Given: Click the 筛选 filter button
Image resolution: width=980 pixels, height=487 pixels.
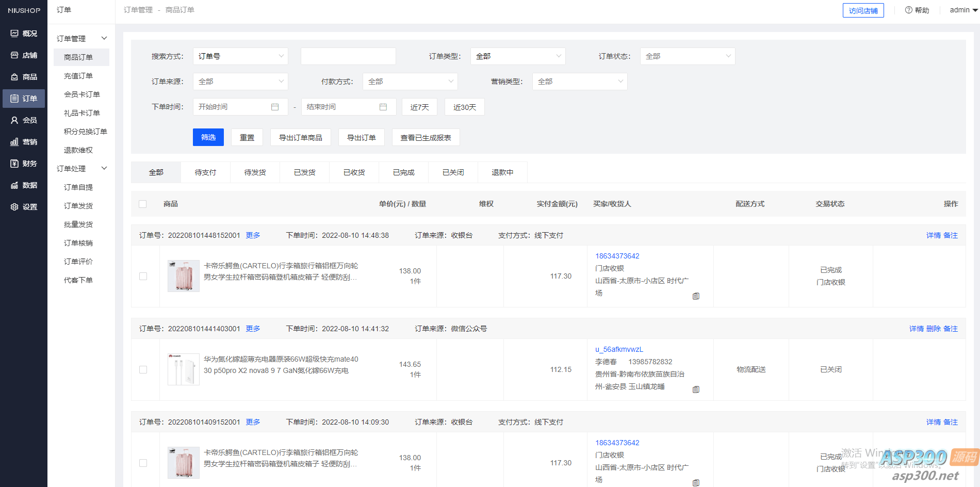Looking at the screenshot, I should tap(208, 137).
